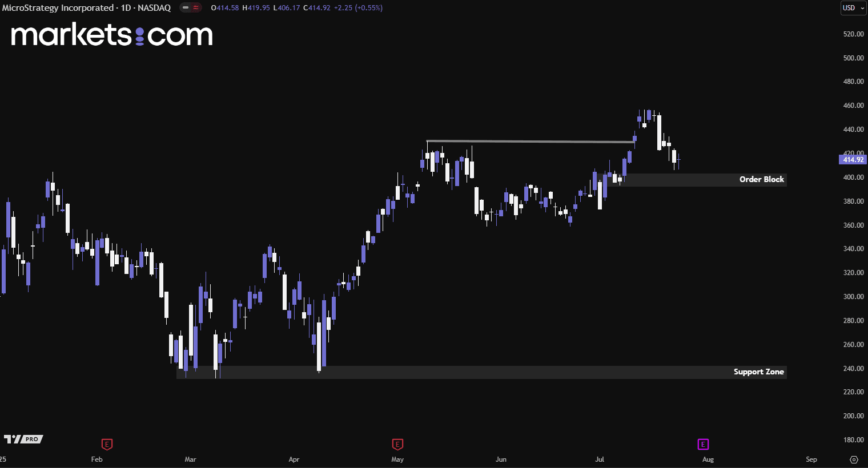Click the red approximate-data status icon
Image resolution: width=868 pixels, height=468 pixels.
196,8
